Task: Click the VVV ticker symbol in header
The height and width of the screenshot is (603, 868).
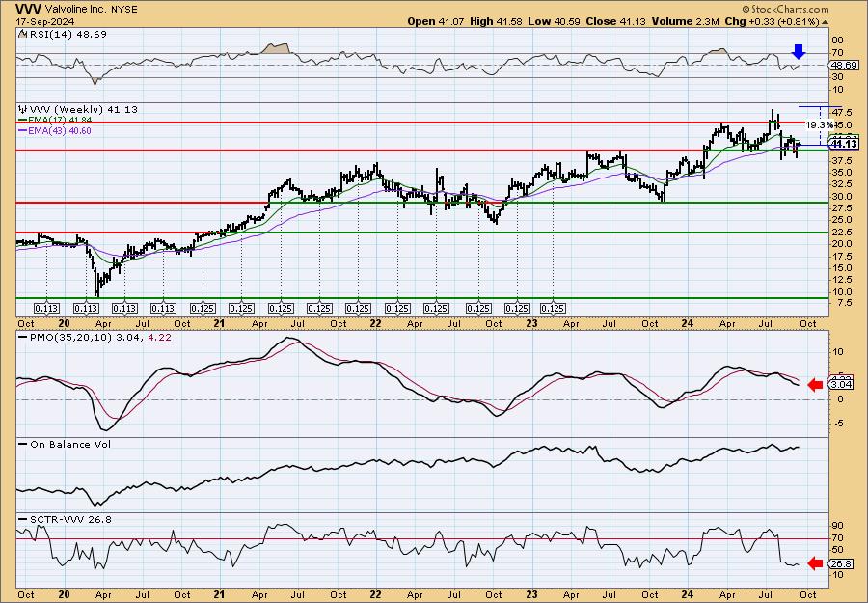Action: (x=26, y=10)
